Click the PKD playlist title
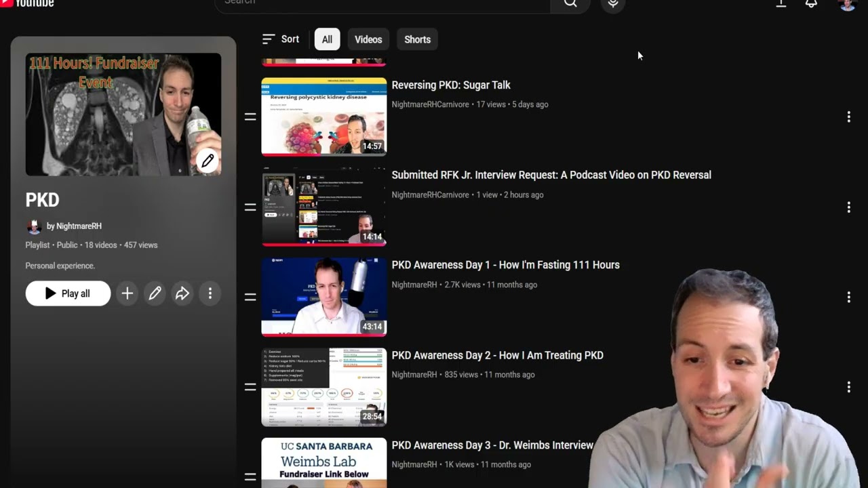Screen dimensions: 868x488 (43, 200)
